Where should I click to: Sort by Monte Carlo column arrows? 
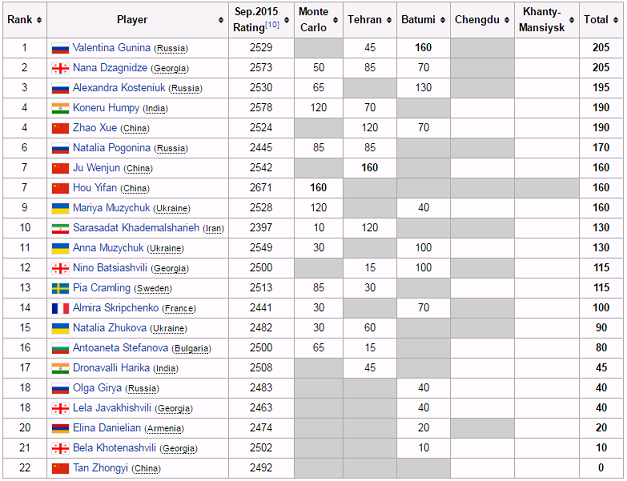pyautogui.click(x=336, y=20)
